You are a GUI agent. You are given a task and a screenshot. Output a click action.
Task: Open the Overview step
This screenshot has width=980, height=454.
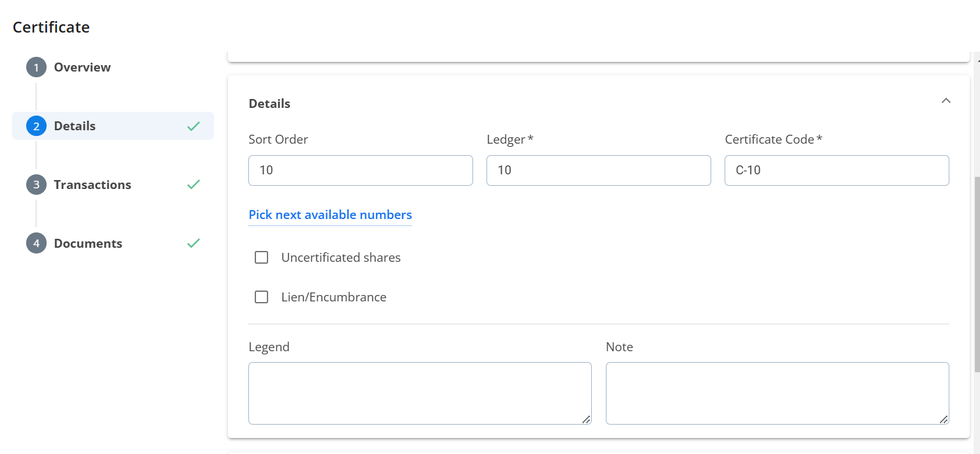pos(82,68)
